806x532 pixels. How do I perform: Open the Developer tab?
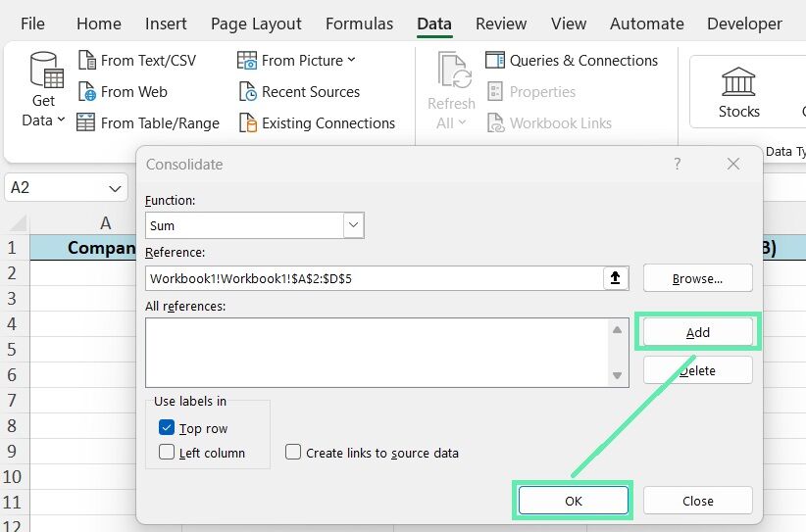[x=744, y=24]
